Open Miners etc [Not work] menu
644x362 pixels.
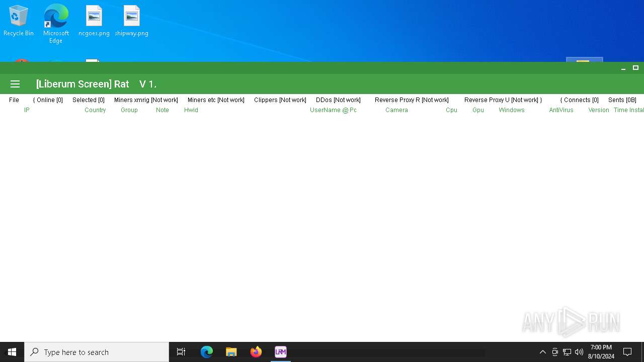(216, 100)
